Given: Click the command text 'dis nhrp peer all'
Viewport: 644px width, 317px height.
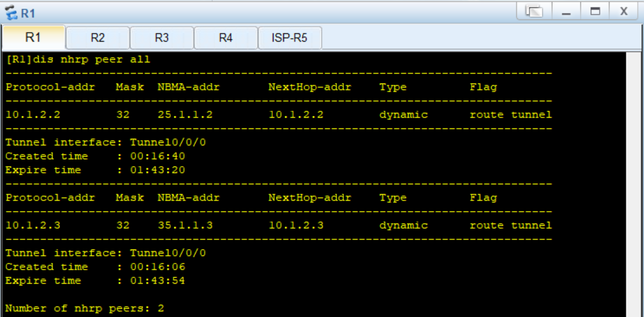Looking at the screenshot, I should pos(92,60).
